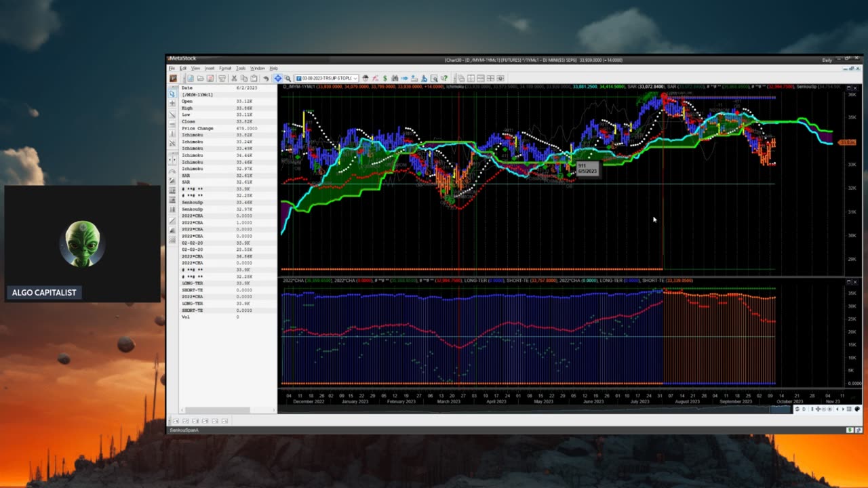Viewport: 868px width, 488px height.
Task: Open the Edit menu
Action: (x=183, y=68)
